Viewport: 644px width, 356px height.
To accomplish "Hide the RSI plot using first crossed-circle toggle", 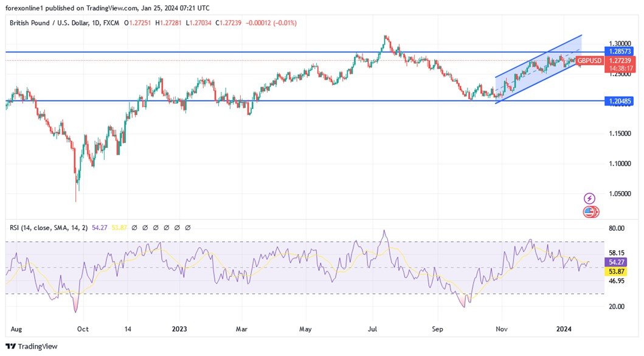I will pyautogui.click(x=134, y=227).
